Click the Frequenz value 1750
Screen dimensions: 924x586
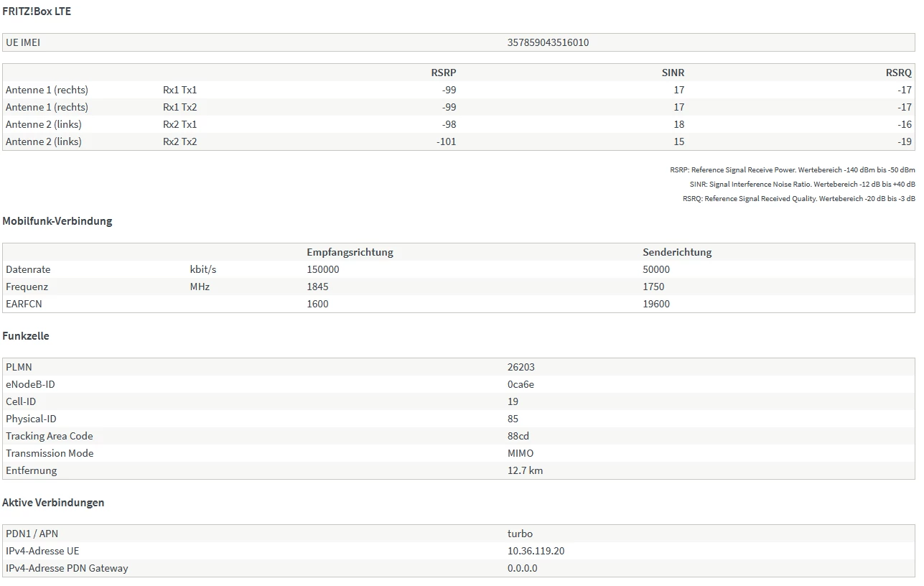(653, 287)
